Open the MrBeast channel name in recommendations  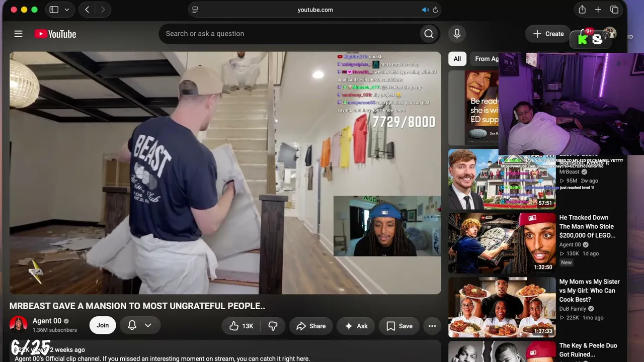click(570, 172)
